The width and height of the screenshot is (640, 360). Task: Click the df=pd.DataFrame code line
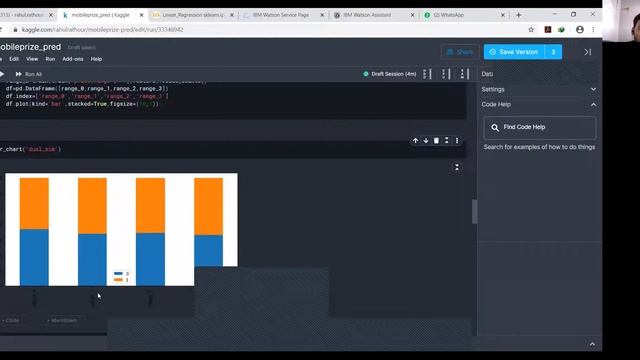click(x=87, y=89)
